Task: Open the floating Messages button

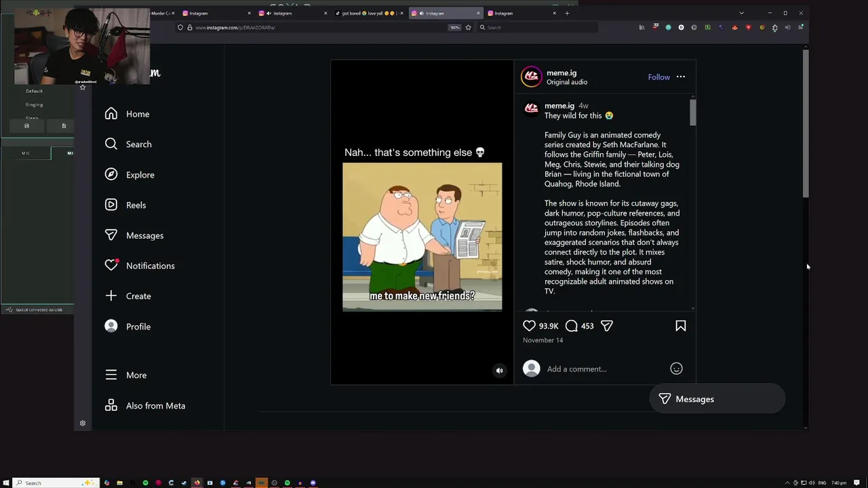Action: (717, 399)
